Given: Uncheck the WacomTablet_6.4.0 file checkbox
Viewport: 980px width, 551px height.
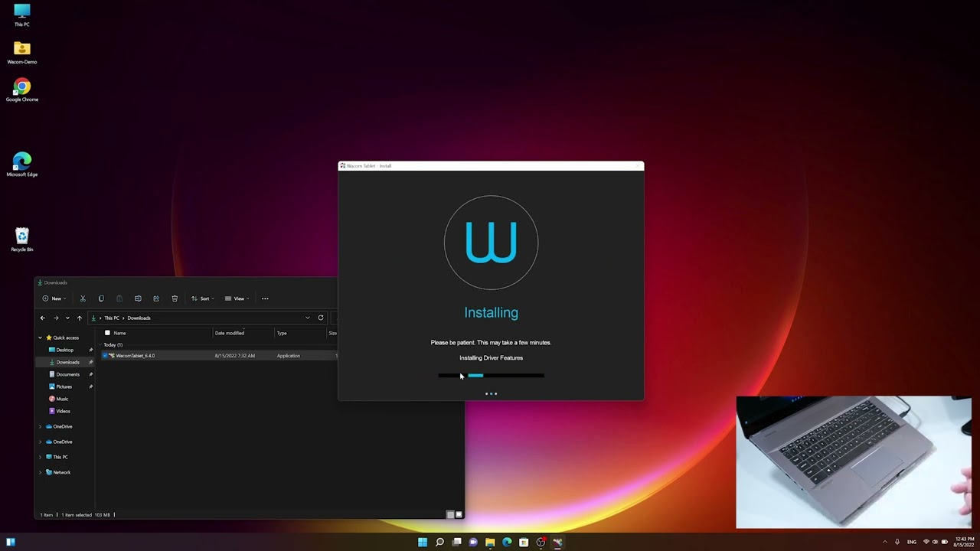Looking at the screenshot, I should (105, 356).
